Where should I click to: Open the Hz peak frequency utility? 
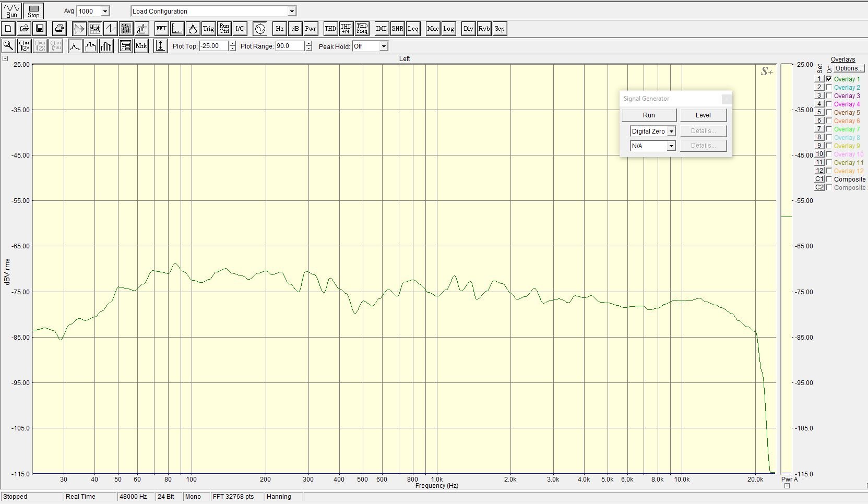click(280, 29)
